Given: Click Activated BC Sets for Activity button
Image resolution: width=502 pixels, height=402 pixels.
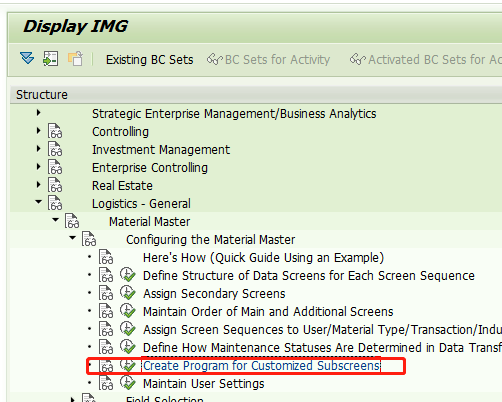Looking at the screenshot, I should click(x=425, y=60).
